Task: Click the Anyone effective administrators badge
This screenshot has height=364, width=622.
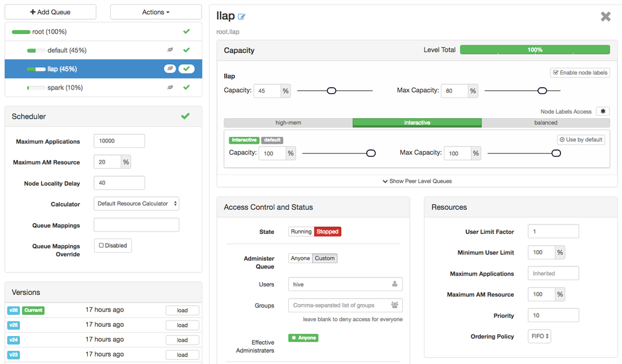Action: (x=303, y=338)
